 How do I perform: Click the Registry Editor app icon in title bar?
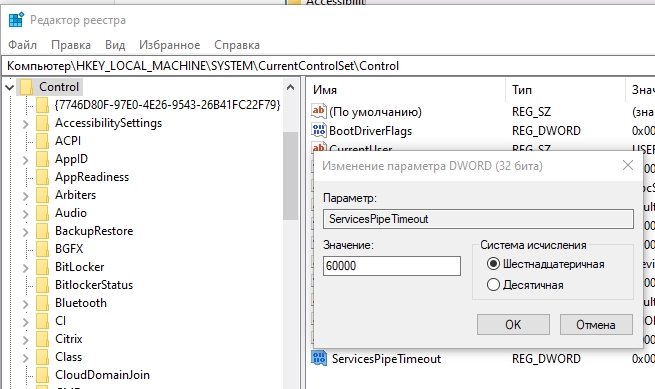[16, 20]
